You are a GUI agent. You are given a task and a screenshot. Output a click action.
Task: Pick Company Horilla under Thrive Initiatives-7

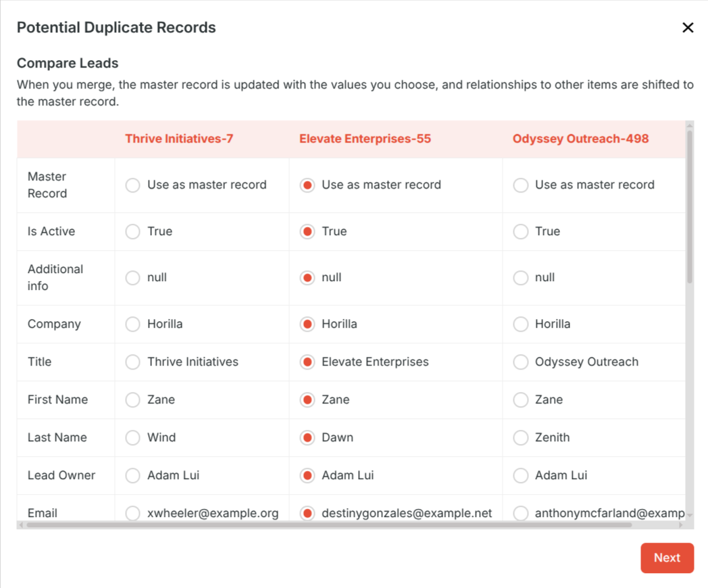pos(132,324)
